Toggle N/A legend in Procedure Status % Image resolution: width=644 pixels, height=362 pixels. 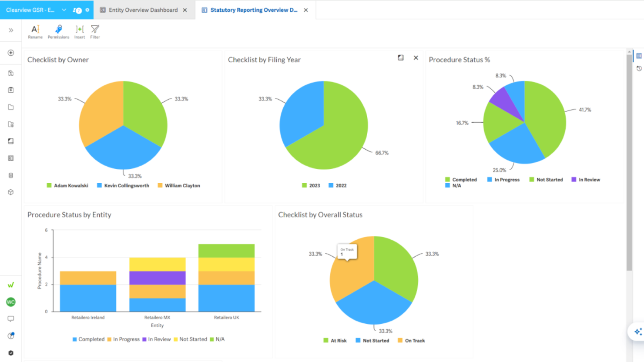453,185
